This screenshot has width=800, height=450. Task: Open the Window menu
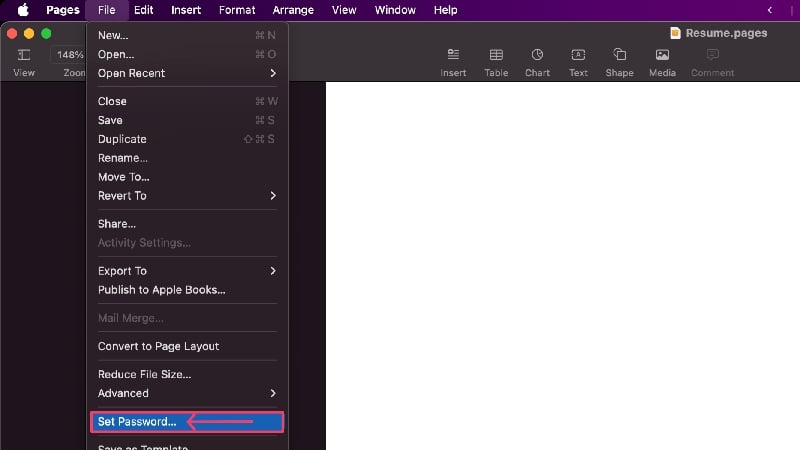point(395,10)
